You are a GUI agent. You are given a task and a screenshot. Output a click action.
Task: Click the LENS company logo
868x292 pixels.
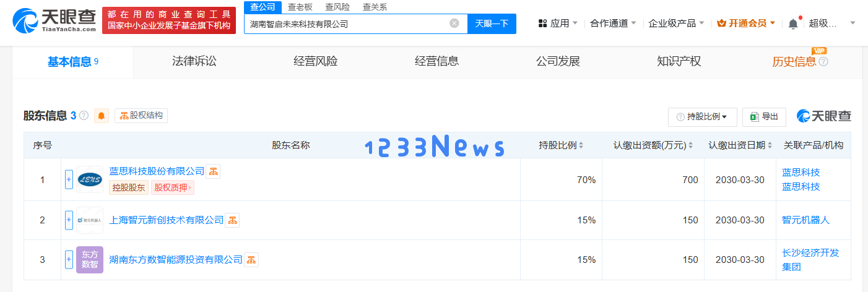point(90,179)
